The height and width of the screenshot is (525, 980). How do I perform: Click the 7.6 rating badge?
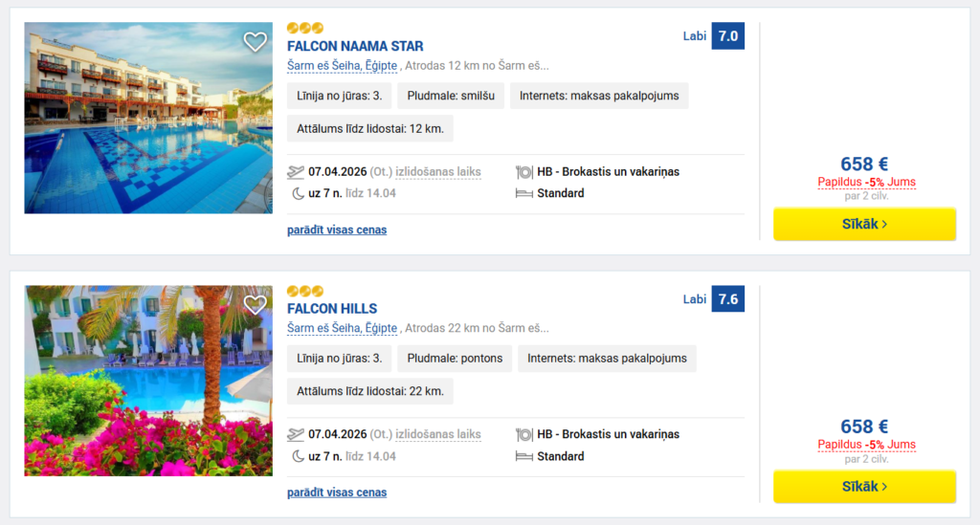728,299
